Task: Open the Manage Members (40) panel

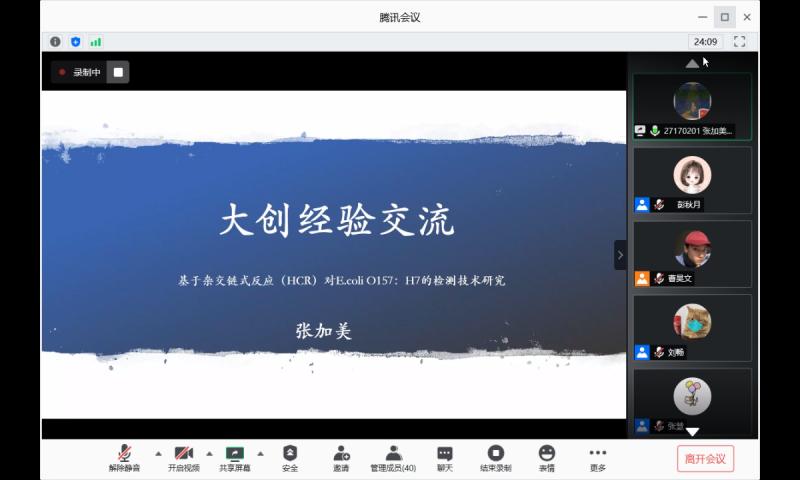Action: pyautogui.click(x=393, y=457)
